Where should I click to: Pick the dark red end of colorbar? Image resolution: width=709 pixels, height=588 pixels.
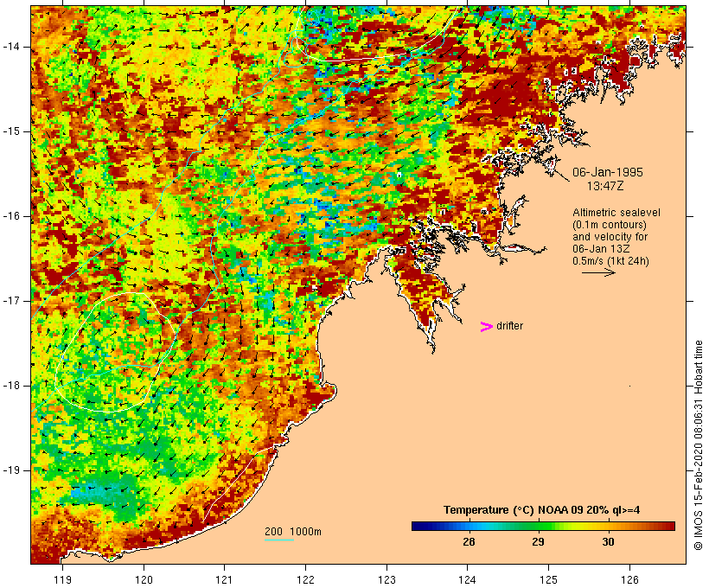coord(669,526)
